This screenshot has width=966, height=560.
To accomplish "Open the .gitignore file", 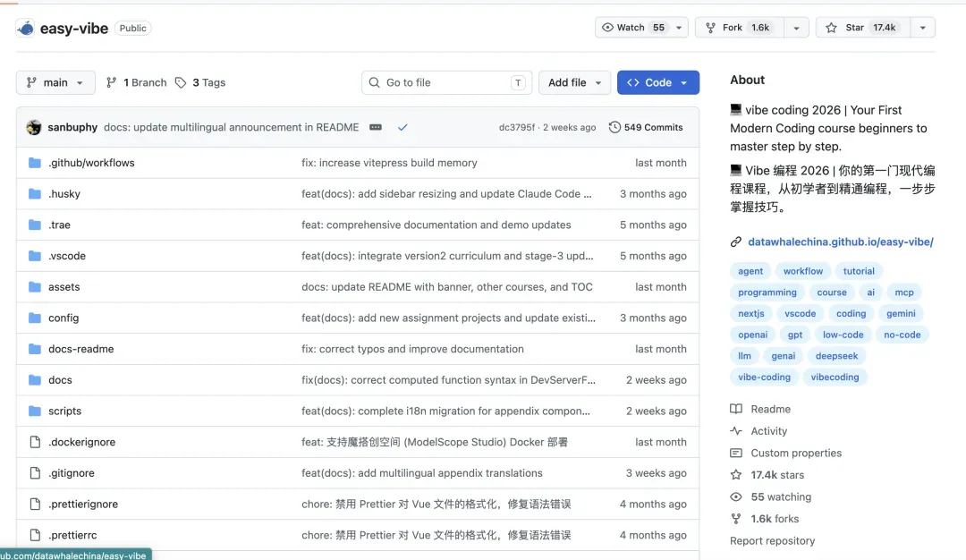I will coord(72,473).
